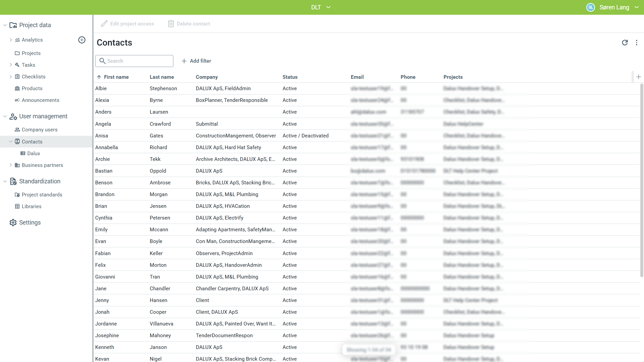644x362 pixels.
Task: Collapse the User management section
Action: [5, 116]
